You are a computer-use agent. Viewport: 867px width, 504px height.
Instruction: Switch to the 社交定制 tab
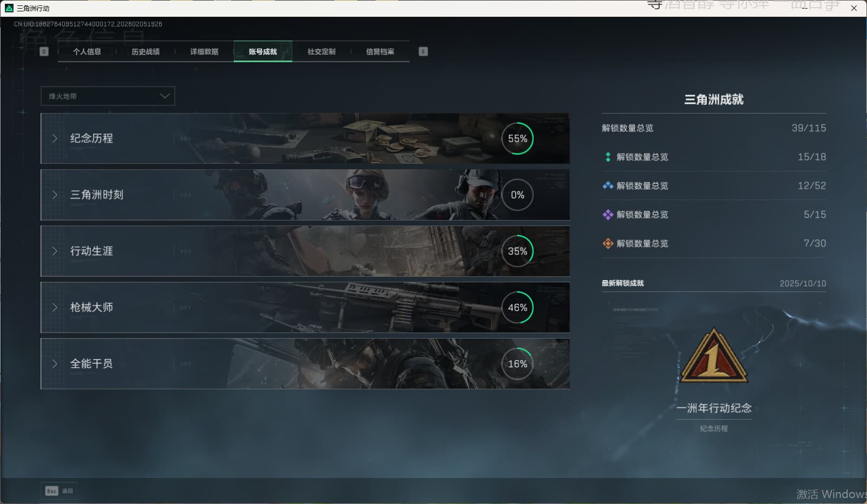(321, 51)
